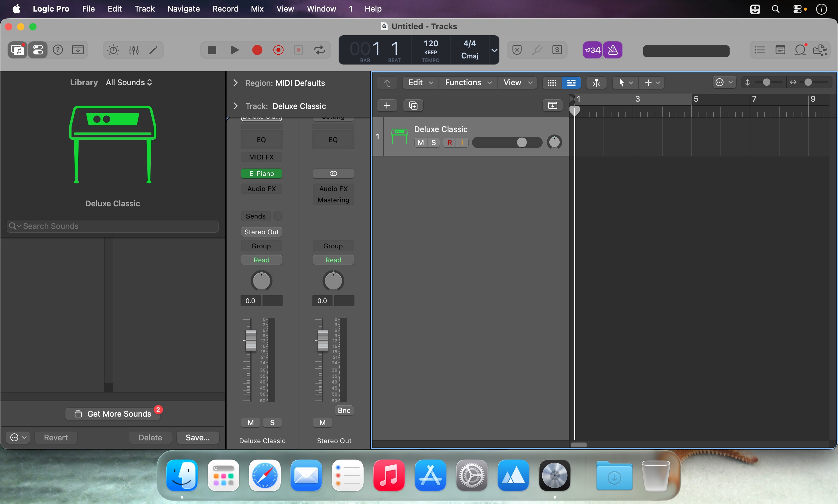Click the Deluxe Classic track volume slider
Image resolution: width=838 pixels, height=504 pixels.
[507, 143]
